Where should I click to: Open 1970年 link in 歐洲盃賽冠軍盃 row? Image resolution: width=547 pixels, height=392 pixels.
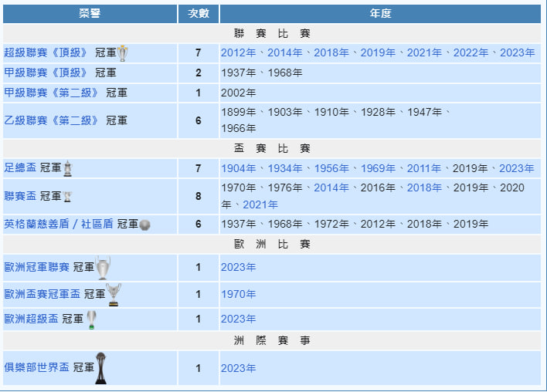point(238,294)
